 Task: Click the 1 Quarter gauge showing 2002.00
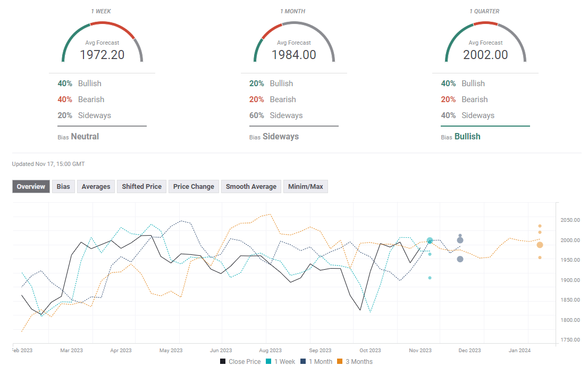[x=485, y=44]
